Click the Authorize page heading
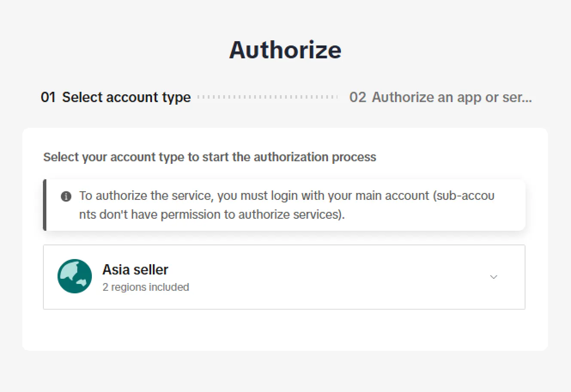 (285, 50)
